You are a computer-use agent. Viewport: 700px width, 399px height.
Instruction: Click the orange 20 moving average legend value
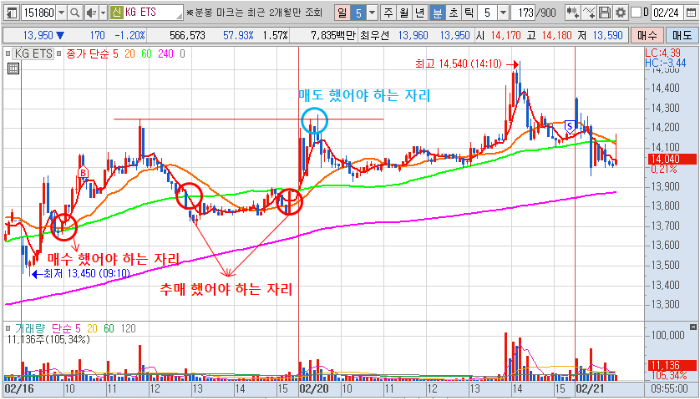130,54
